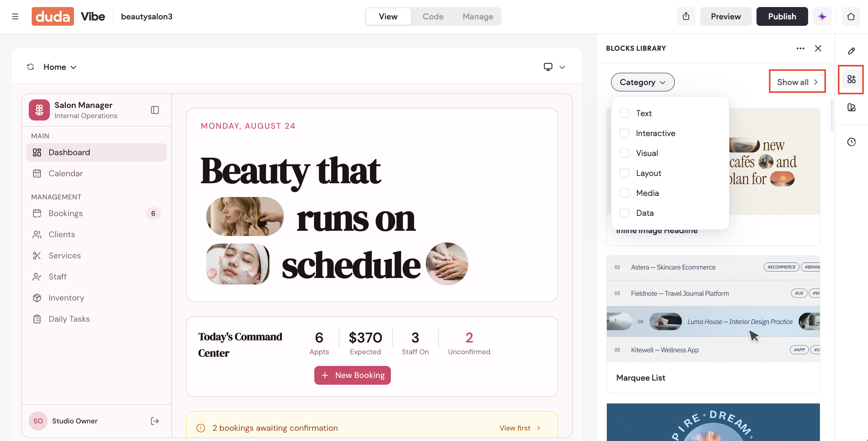Click the Fieldnote Travel Journal row
This screenshot has height=441, width=868.
pos(713,293)
